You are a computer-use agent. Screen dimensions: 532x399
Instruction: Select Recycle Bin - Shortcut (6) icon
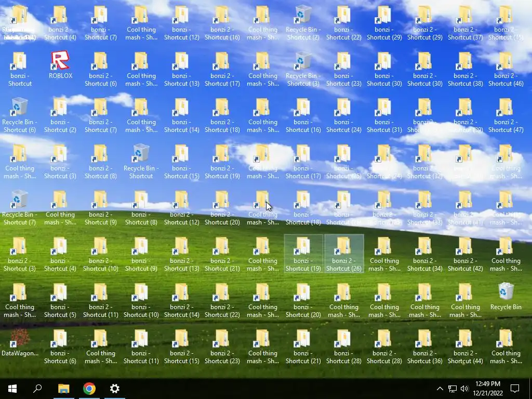pos(20,115)
